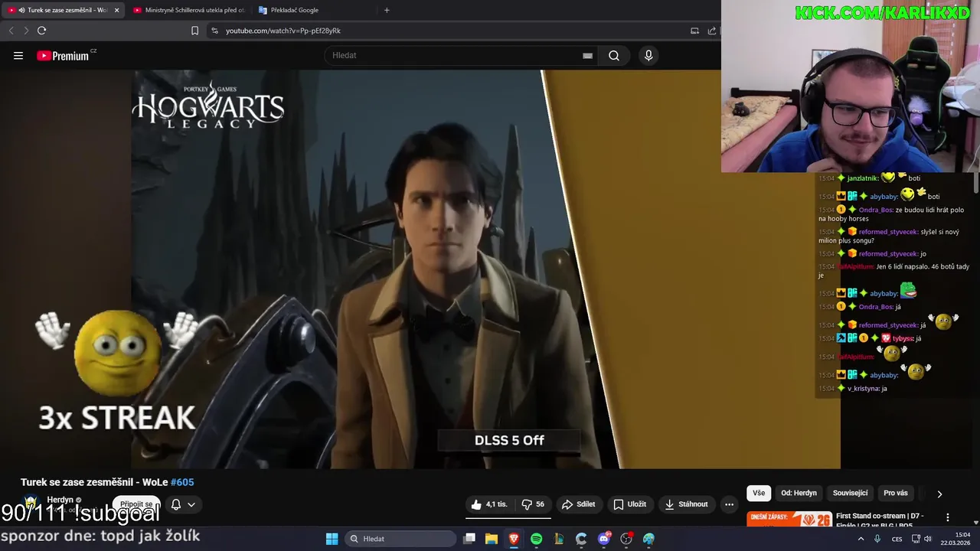This screenshot has width=980, height=551.
Task: Open the cast/screen icon in address bar
Action: tap(694, 31)
